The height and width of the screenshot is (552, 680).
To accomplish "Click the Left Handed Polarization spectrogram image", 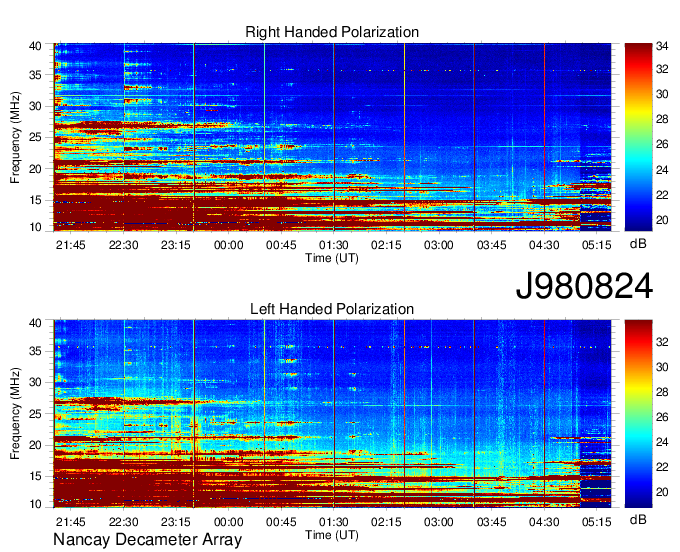I will pos(332,414).
